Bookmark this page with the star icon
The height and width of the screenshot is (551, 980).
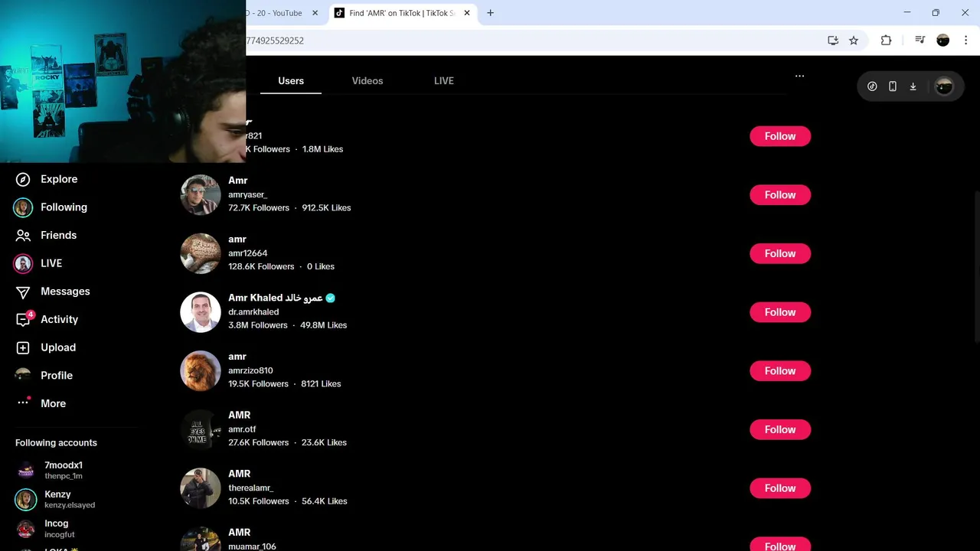tap(854, 41)
